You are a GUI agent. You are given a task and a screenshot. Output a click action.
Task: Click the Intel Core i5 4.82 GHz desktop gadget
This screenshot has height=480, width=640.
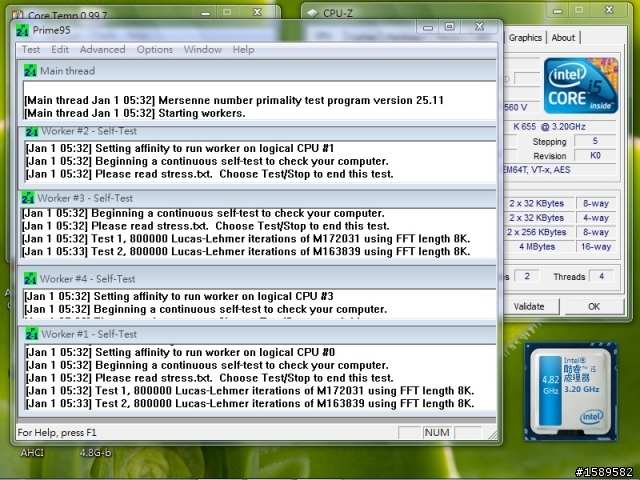[x=571, y=391]
